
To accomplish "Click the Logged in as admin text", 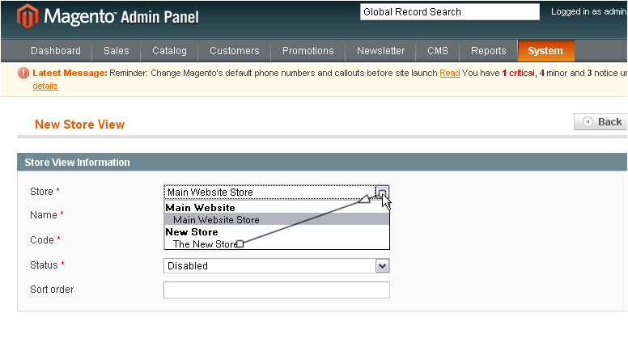I will point(589,11).
